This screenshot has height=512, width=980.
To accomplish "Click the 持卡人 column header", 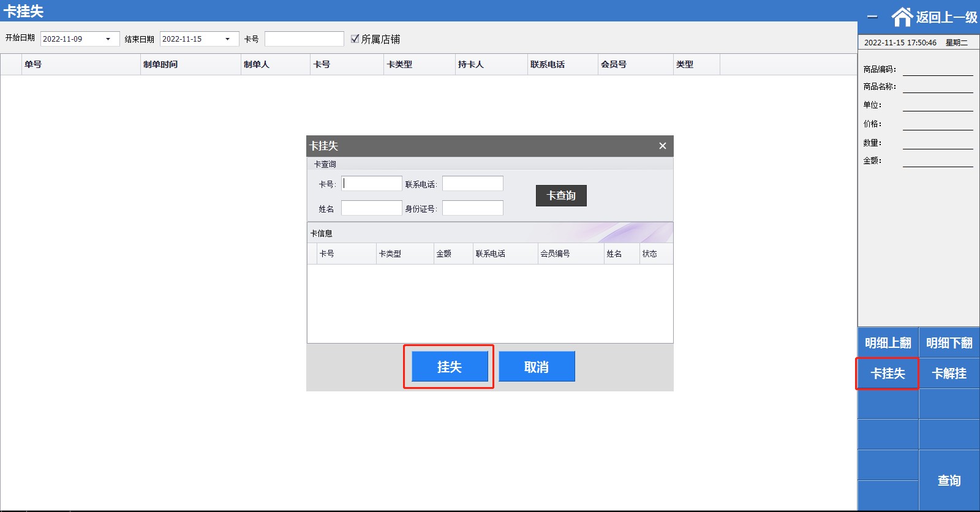I will (491, 64).
